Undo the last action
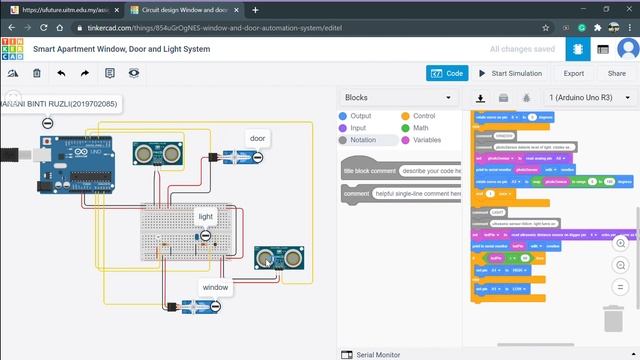The height and width of the screenshot is (360, 640). (x=61, y=73)
